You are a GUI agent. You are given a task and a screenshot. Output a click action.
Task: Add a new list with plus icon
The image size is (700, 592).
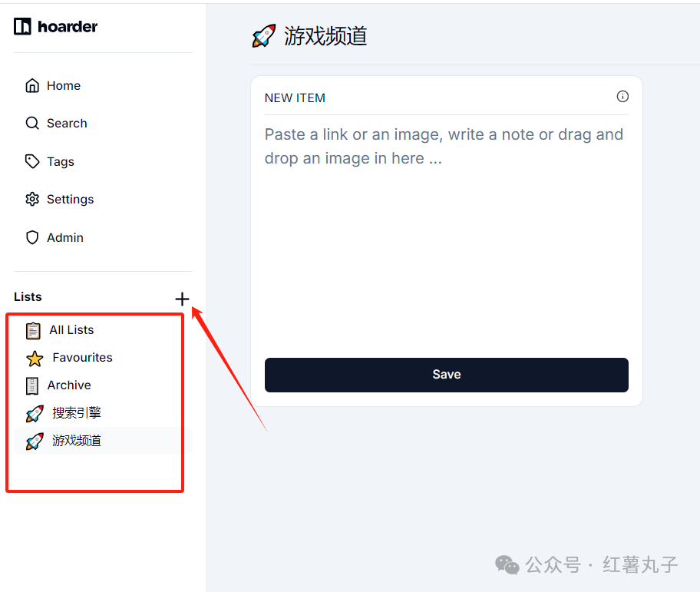pyautogui.click(x=182, y=299)
